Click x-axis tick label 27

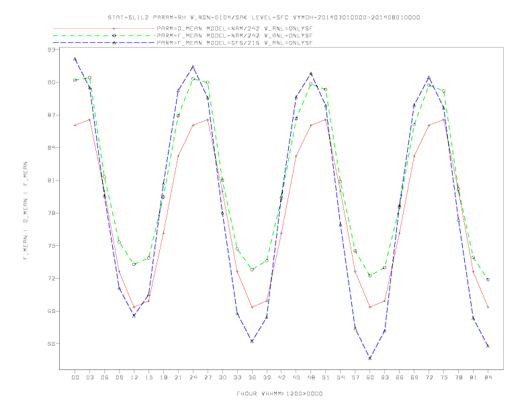208,377
